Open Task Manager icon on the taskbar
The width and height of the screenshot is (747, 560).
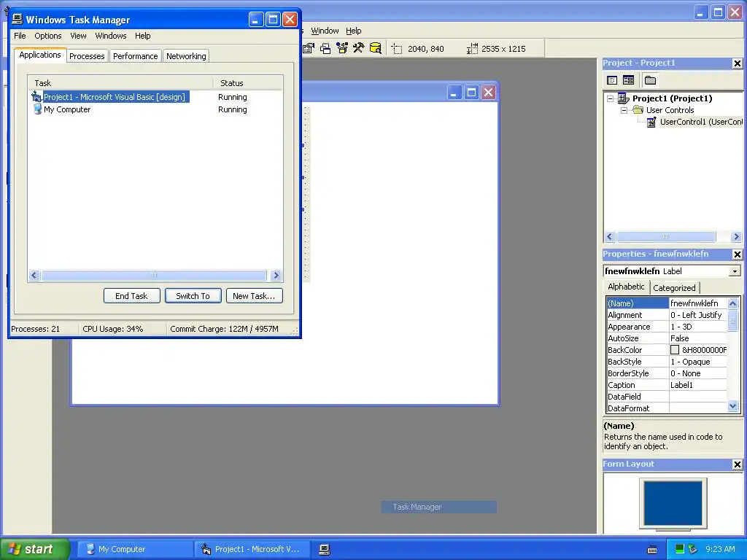click(325, 549)
